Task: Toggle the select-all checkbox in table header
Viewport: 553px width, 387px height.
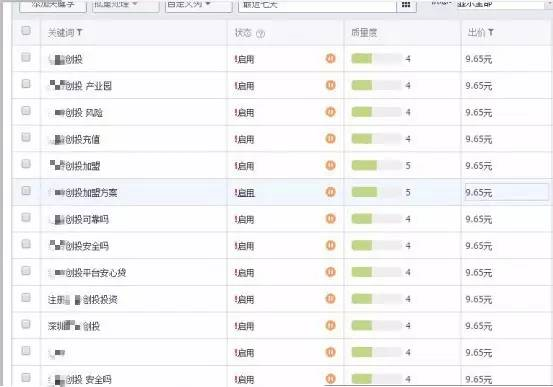Action: [26, 31]
